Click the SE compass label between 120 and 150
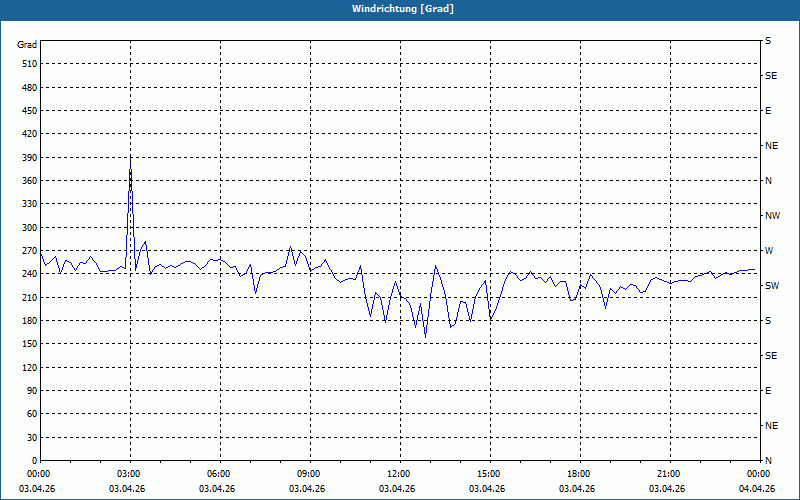Image resolution: width=800 pixels, height=500 pixels. point(771,356)
